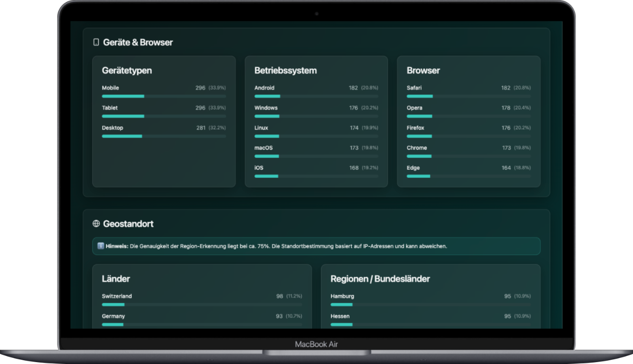Click the Edge browser percentage

tap(522, 168)
